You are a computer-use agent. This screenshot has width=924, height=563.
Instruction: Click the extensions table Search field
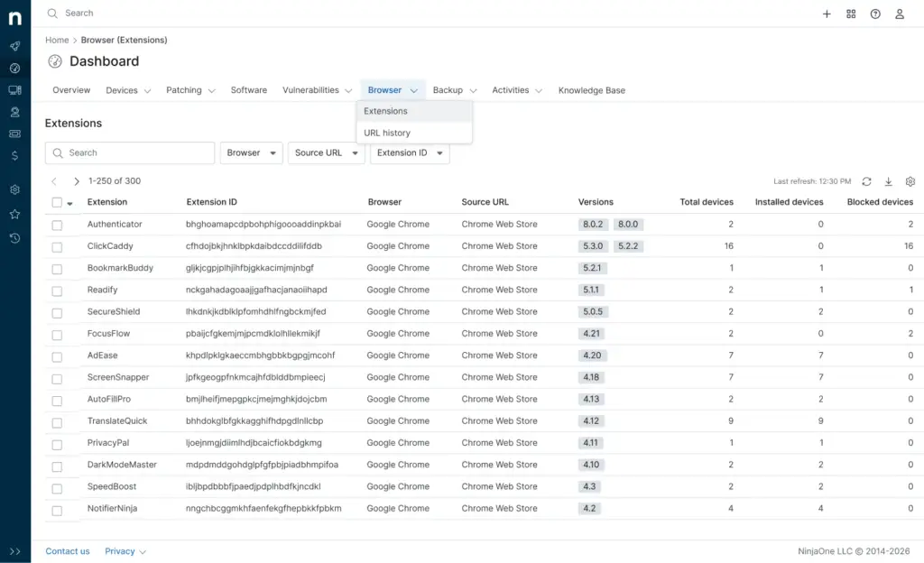(x=130, y=152)
